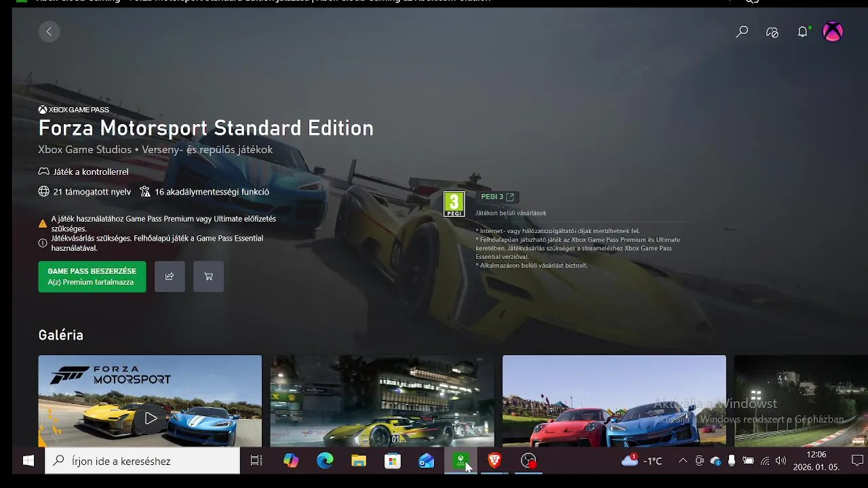
Task: Click the OneDrive cloud tray icon
Action: coord(715,461)
